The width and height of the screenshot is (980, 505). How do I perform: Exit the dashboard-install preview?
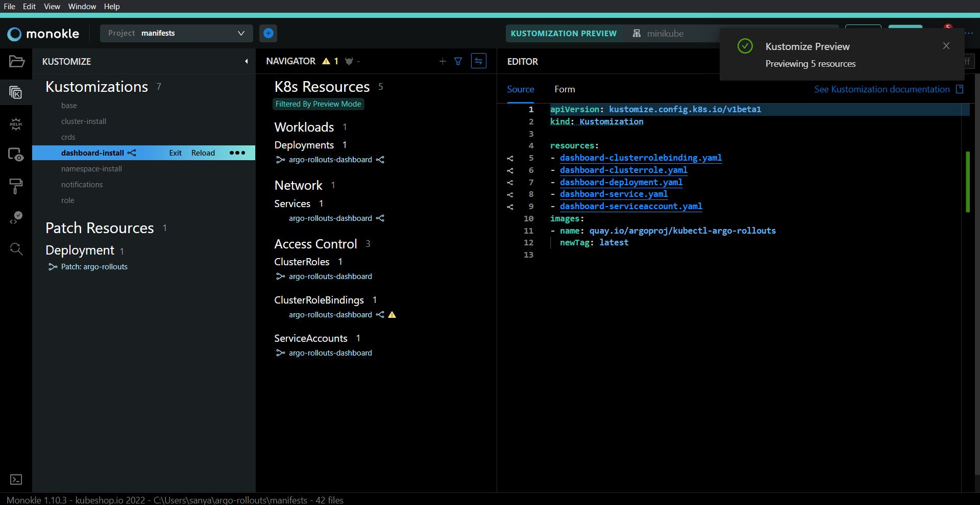(x=175, y=153)
